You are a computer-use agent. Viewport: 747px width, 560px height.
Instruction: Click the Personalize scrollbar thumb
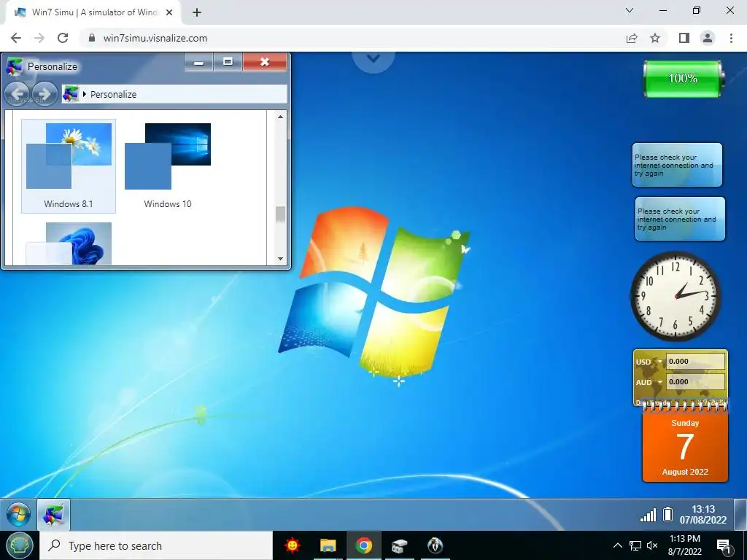(x=280, y=214)
